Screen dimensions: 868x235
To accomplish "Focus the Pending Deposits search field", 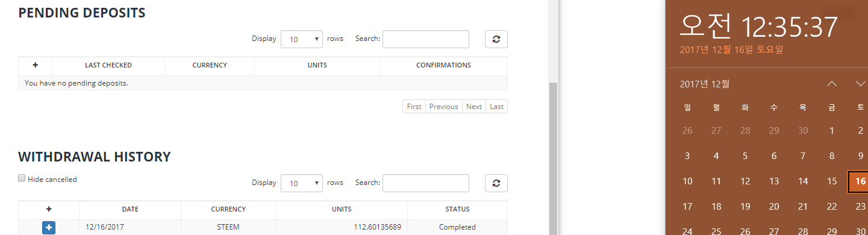I will (426, 39).
